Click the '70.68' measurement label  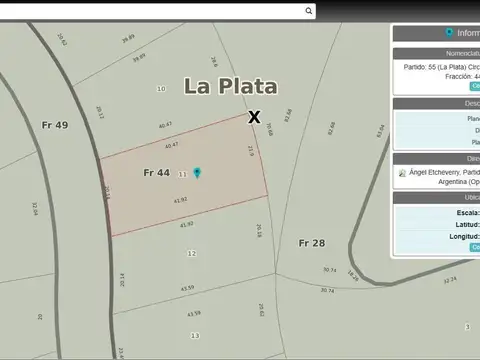(270, 129)
